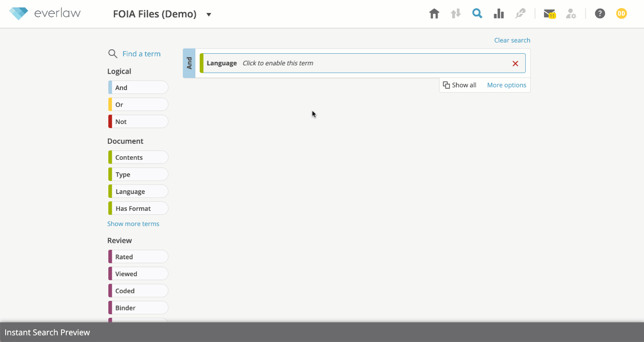Expand the Instant Search Preview bar
The width and height of the screenshot is (644, 342).
coord(322,332)
